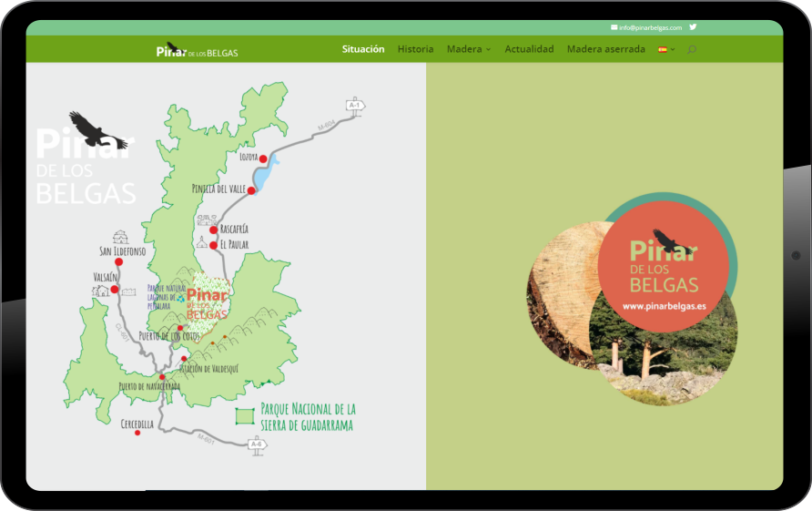
Task: Click the Twitter bird icon
Action: click(693, 27)
